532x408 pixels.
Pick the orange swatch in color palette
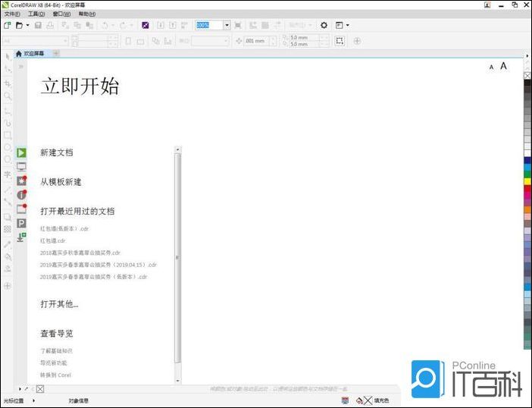tap(527, 209)
